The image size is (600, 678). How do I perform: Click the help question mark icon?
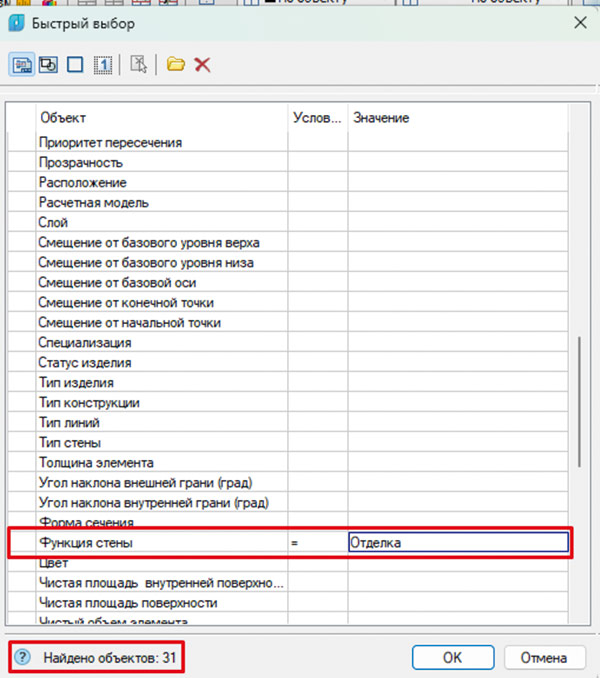[x=24, y=658]
